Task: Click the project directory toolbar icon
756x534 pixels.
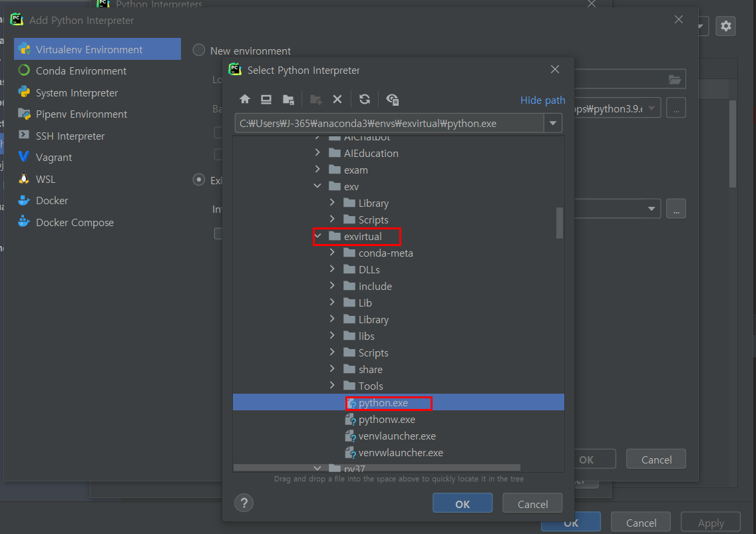Action: pyautogui.click(x=288, y=99)
